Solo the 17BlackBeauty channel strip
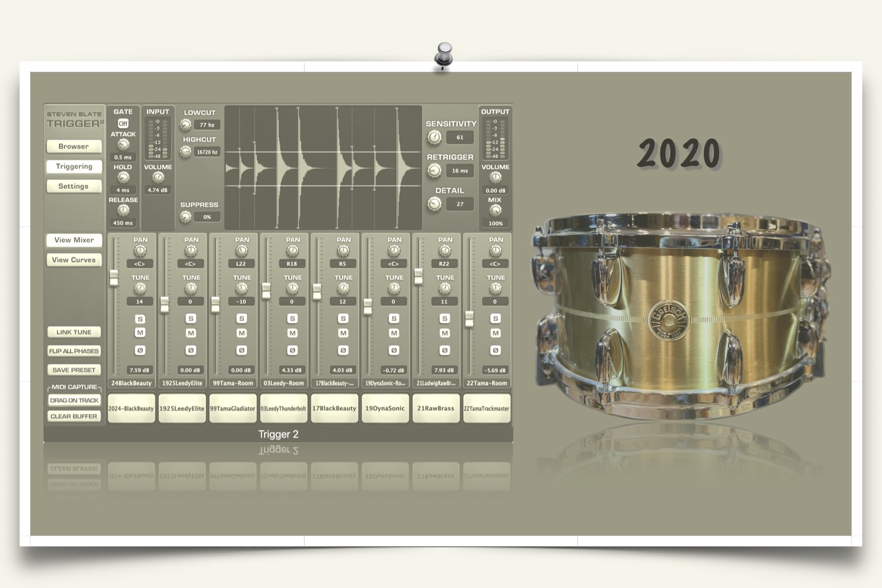Image resolution: width=882 pixels, height=588 pixels. click(343, 319)
